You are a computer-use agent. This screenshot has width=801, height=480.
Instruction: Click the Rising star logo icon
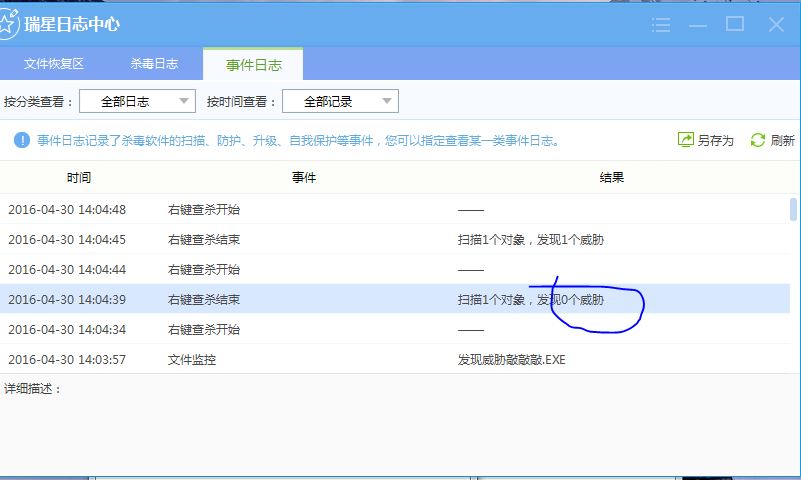click(x=7, y=23)
